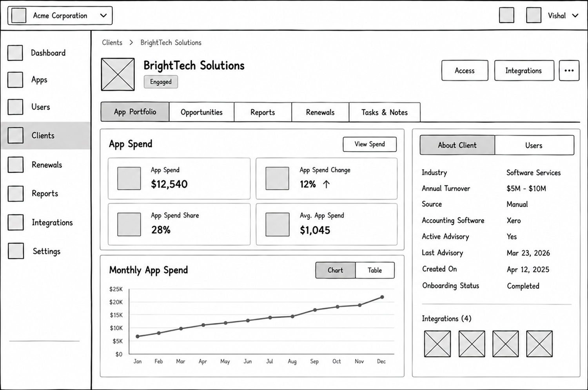
Task: Navigate to Dashboard in the sidebar
Action: [x=45, y=53]
